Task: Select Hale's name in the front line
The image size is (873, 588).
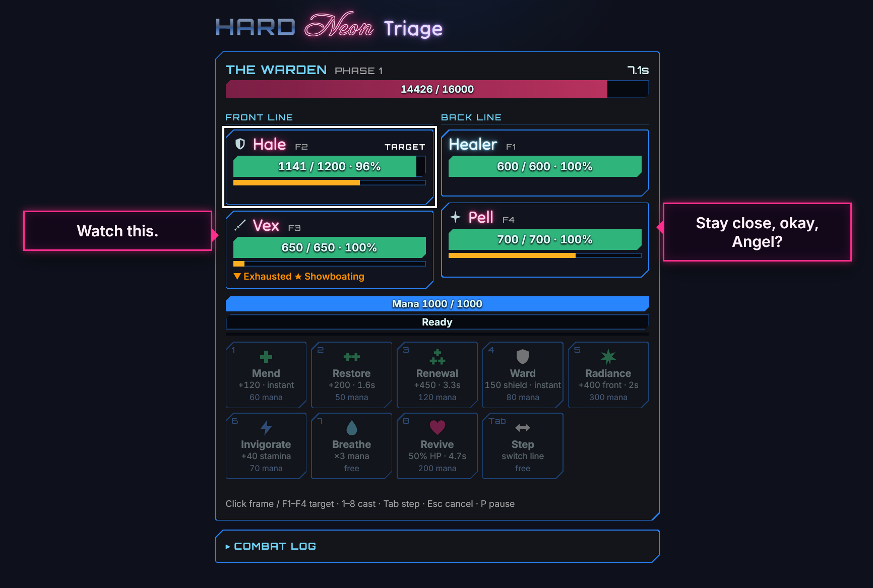Action: pyautogui.click(x=269, y=145)
